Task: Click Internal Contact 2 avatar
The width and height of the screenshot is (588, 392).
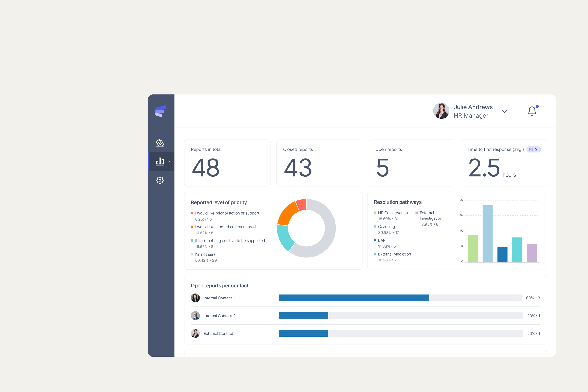Action: click(x=195, y=316)
